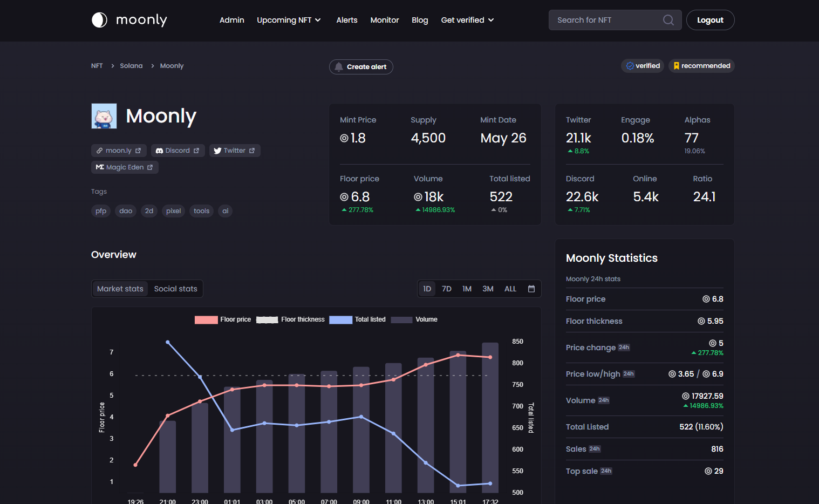Select the pfp tag
The height and width of the screenshot is (504, 819).
coord(101,211)
